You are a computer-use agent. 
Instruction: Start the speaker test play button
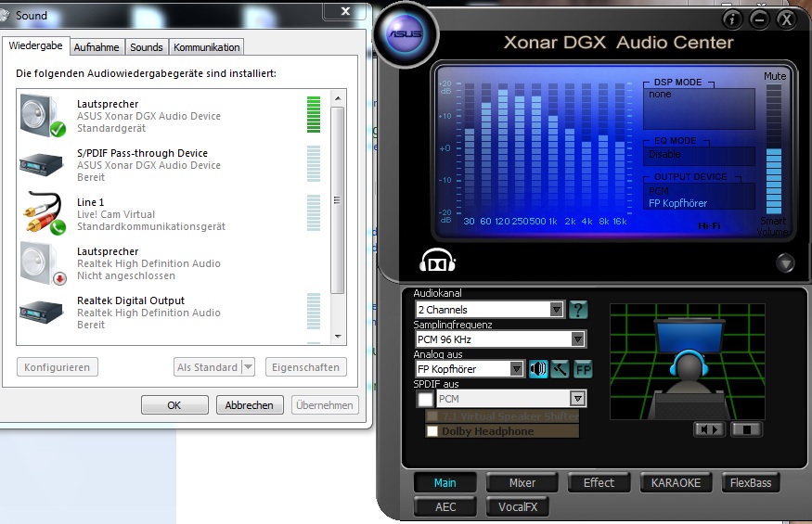pos(710,429)
